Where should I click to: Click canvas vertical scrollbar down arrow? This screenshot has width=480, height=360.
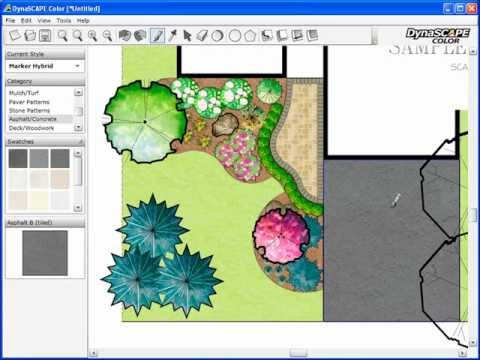(473, 343)
